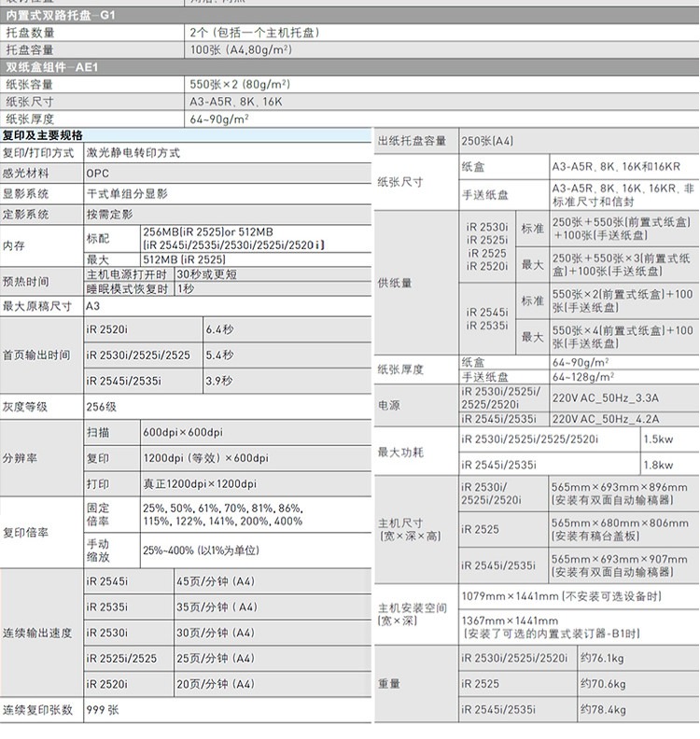
Task: Click the '睡眠模式恢复时' label
Action: point(127,289)
